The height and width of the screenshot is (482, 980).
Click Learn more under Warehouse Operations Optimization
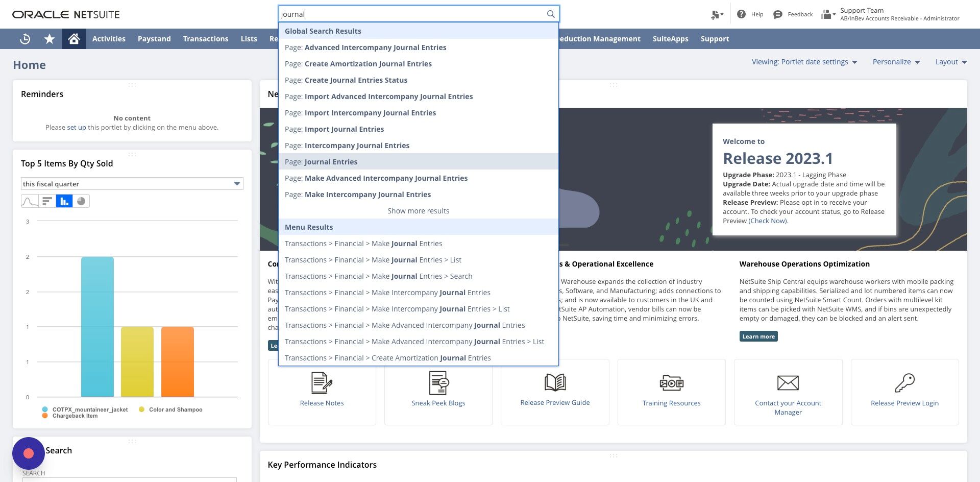(x=758, y=336)
